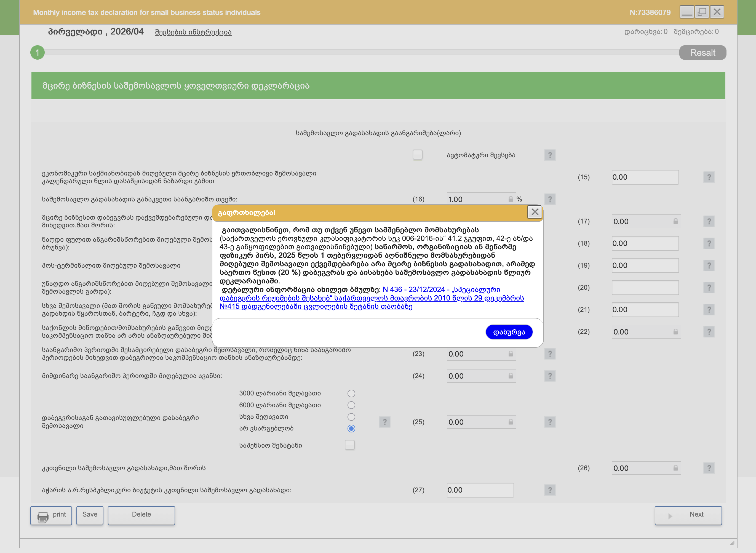The height and width of the screenshot is (553, 756).
Task: Click help icon for field (24)
Action: pyautogui.click(x=550, y=376)
